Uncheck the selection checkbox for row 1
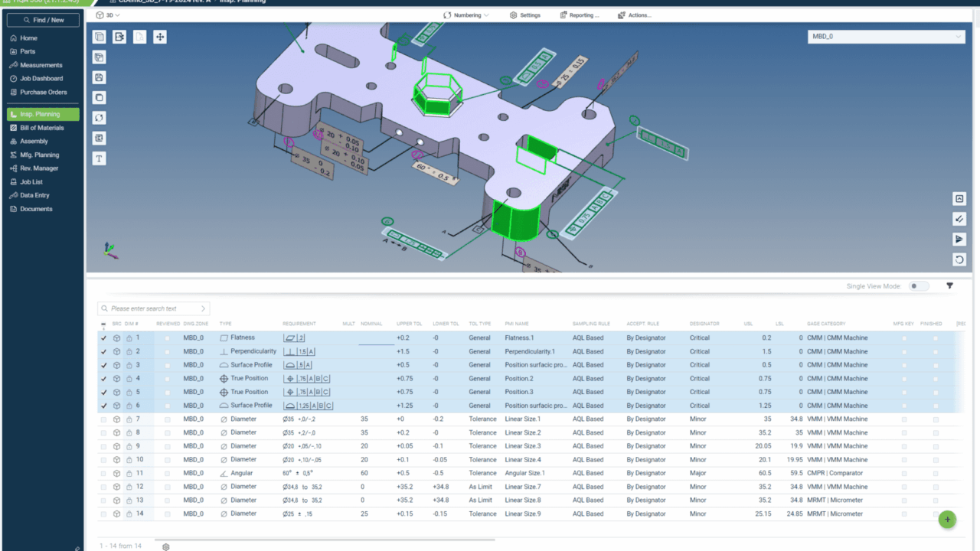This screenshot has width=980, height=551. pyautogui.click(x=103, y=337)
